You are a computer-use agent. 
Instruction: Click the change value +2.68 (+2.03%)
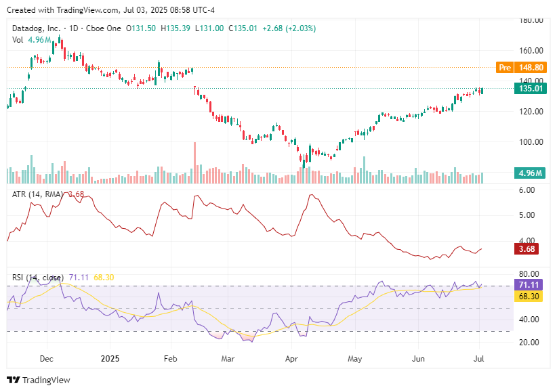289,28
